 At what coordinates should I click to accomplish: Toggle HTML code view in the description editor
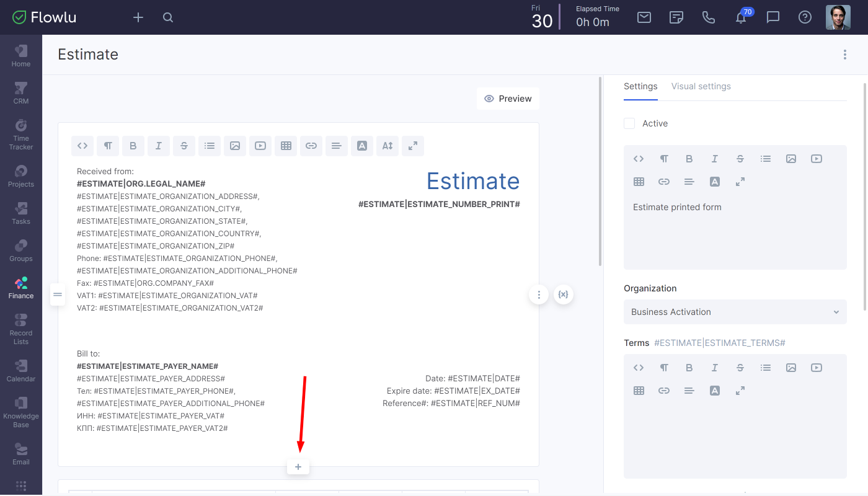(x=639, y=159)
